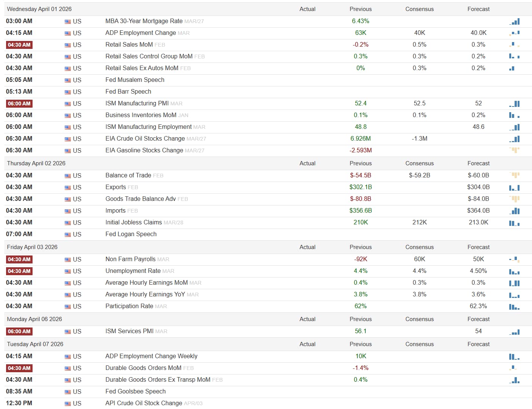This screenshot has width=532, height=409.
Task: Select Wednesday April 01 2026 date header
Action: click(x=39, y=9)
